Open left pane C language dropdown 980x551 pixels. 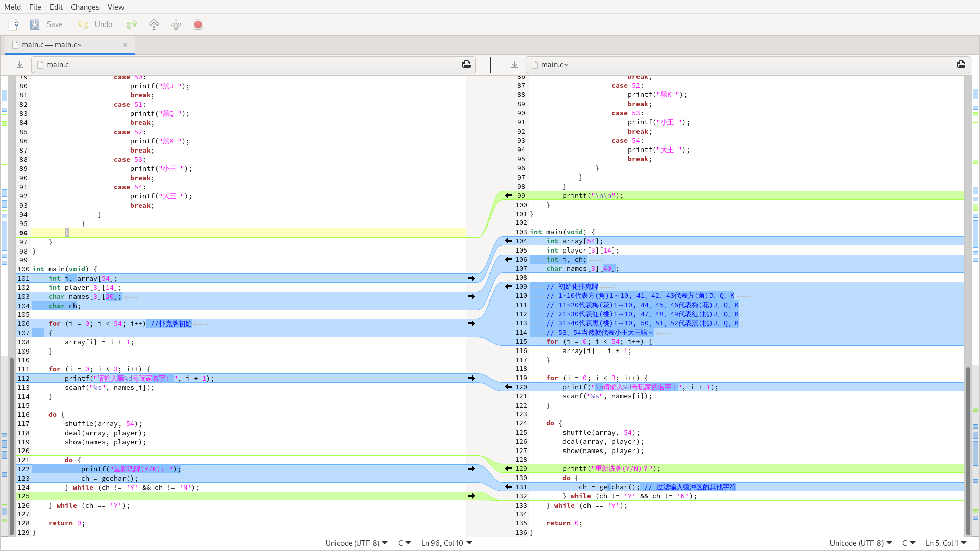point(405,543)
